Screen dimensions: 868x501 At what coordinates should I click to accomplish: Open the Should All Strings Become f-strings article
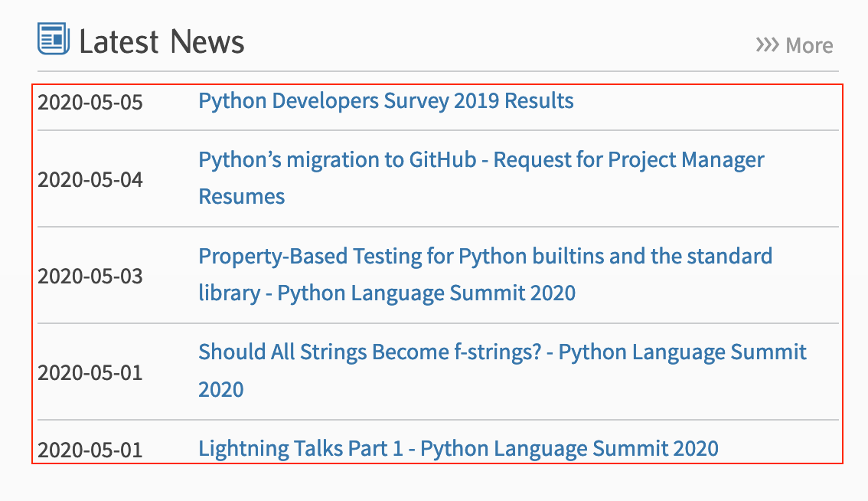click(502, 352)
